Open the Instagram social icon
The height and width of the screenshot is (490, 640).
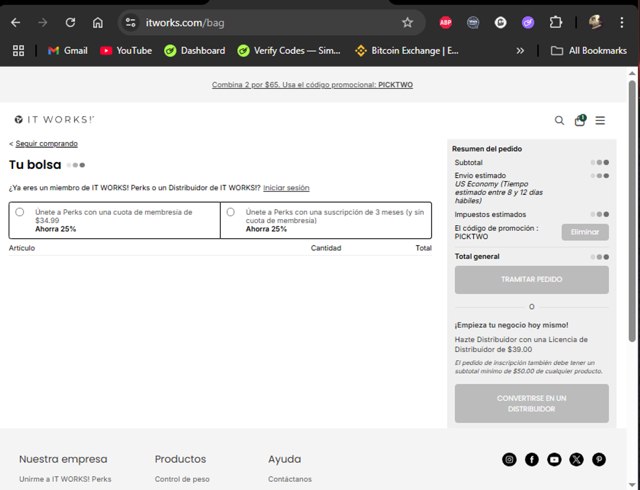[509, 460]
